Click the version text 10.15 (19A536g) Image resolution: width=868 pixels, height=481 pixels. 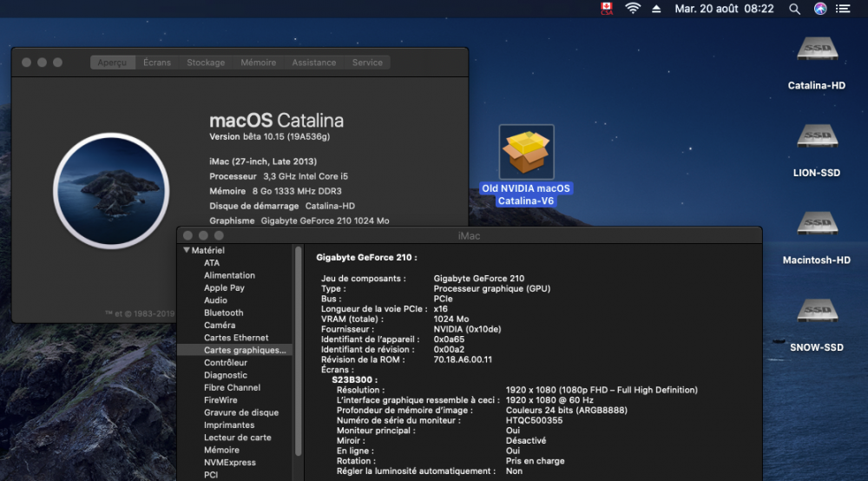tap(270, 136)
